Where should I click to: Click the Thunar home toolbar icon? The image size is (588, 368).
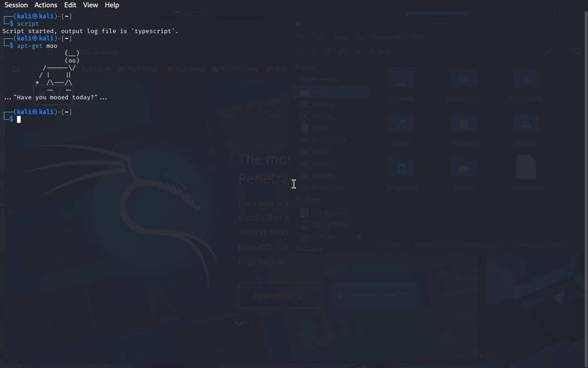click(x=343, y=52)
